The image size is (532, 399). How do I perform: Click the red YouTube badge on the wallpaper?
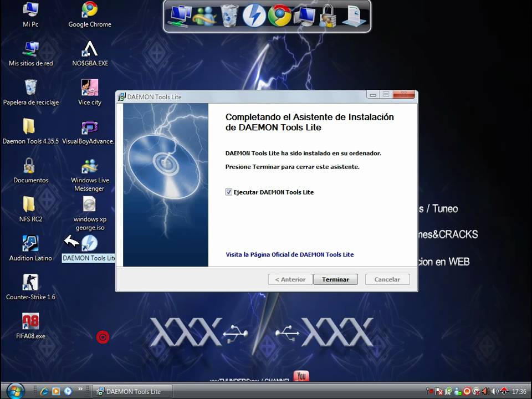tap(301, 376)
